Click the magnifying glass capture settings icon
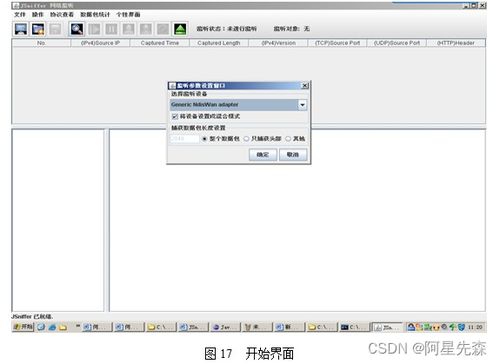 (x=77, y=29)
